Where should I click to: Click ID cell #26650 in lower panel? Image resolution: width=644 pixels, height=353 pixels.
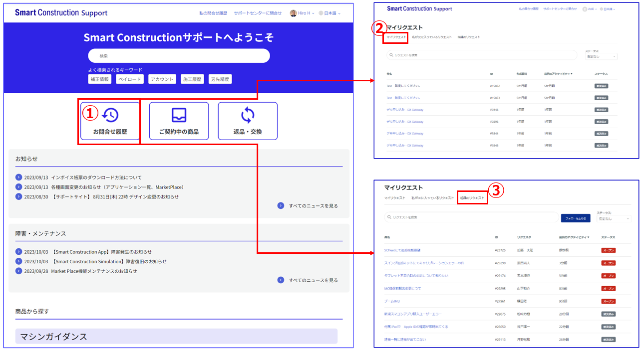pyautogui.click(x=500, y=327)
